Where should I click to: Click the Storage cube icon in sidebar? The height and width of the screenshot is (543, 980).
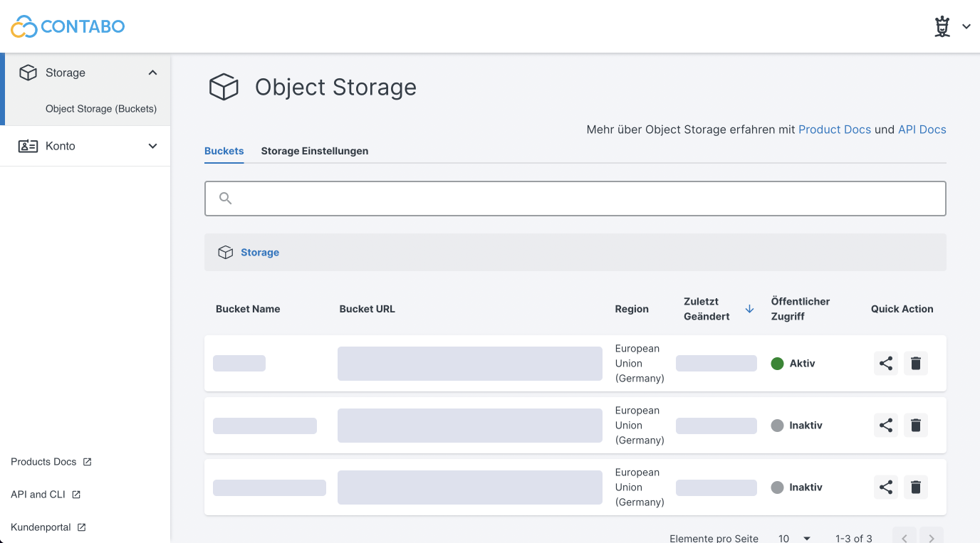tap(28, 73)
